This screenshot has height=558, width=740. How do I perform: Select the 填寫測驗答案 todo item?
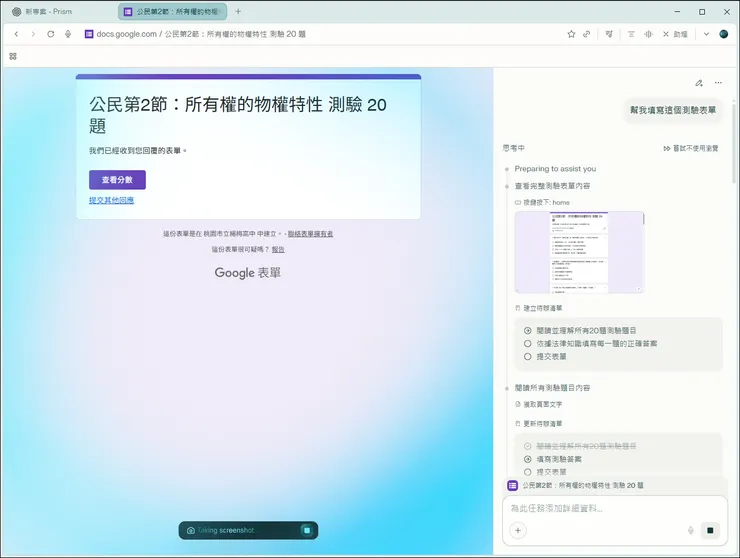[553, 459]
